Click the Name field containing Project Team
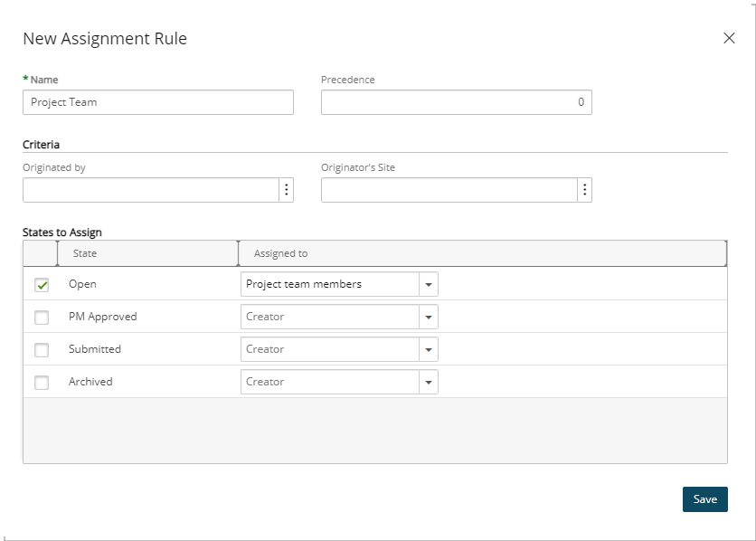Screen dimensions: 756x541 (x=158, y=102)
